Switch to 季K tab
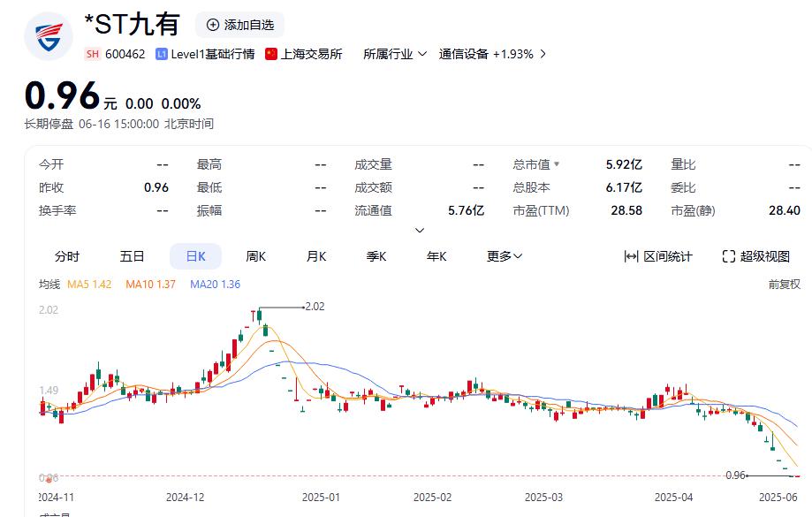 (376, 256)
